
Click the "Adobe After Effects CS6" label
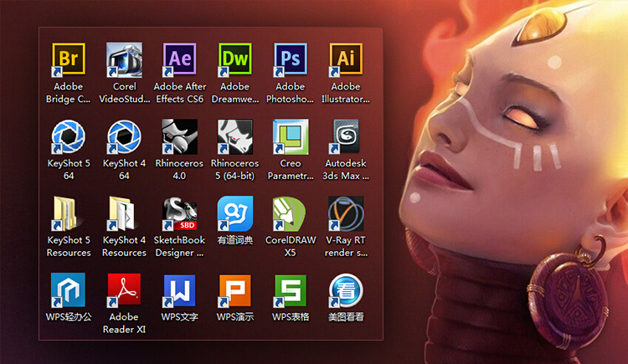click(x=180, y=93)
